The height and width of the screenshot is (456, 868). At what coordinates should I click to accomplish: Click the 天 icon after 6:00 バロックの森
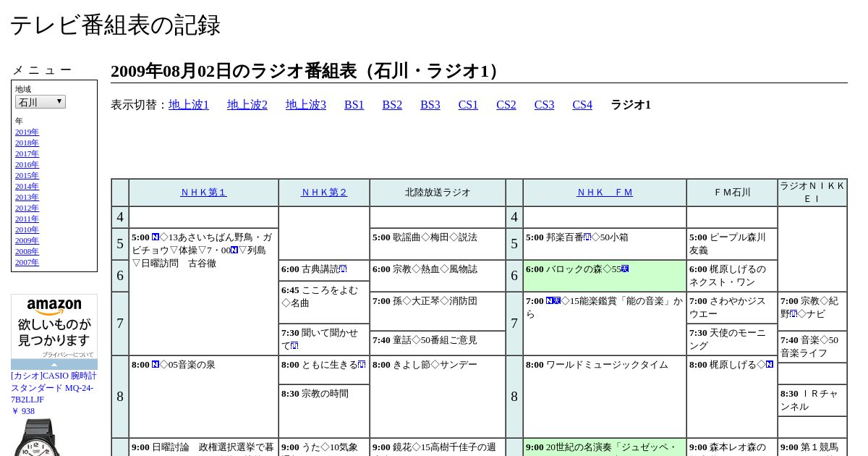[x=625, y=269]
